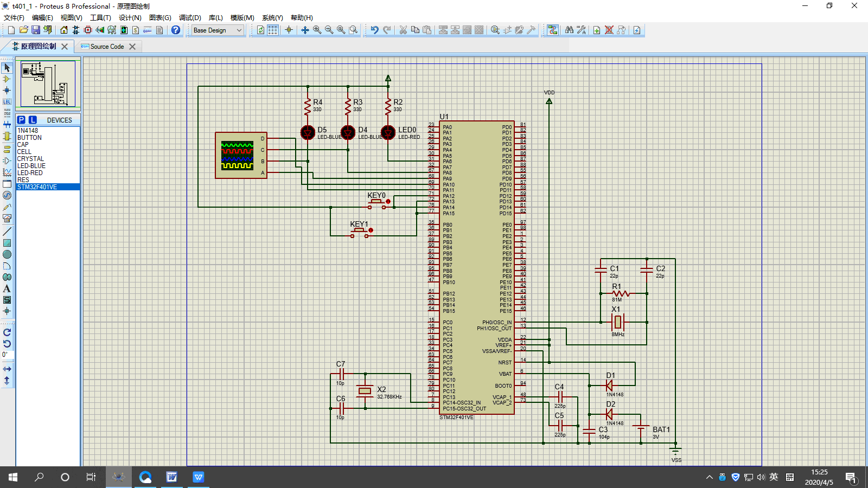Click the P pick devices button

20,119
